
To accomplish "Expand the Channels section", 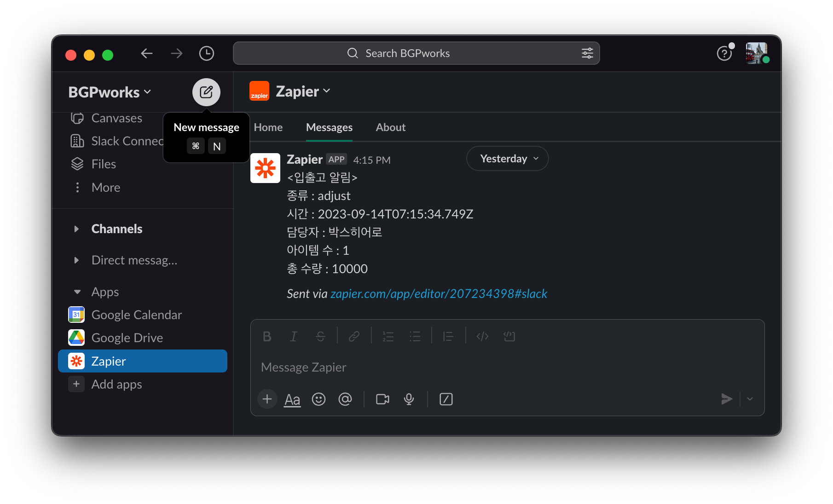I will point(76,229).
